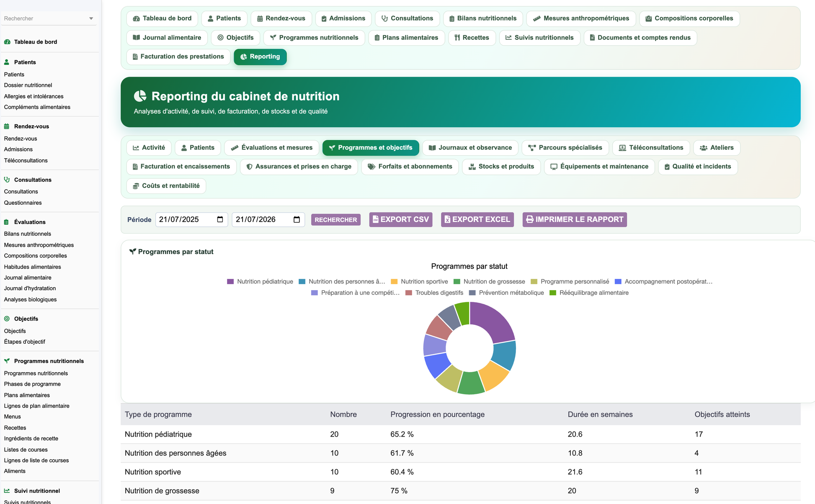
Task: Toggle Programme personnalisé legend entry
Action: pos(570,282)
